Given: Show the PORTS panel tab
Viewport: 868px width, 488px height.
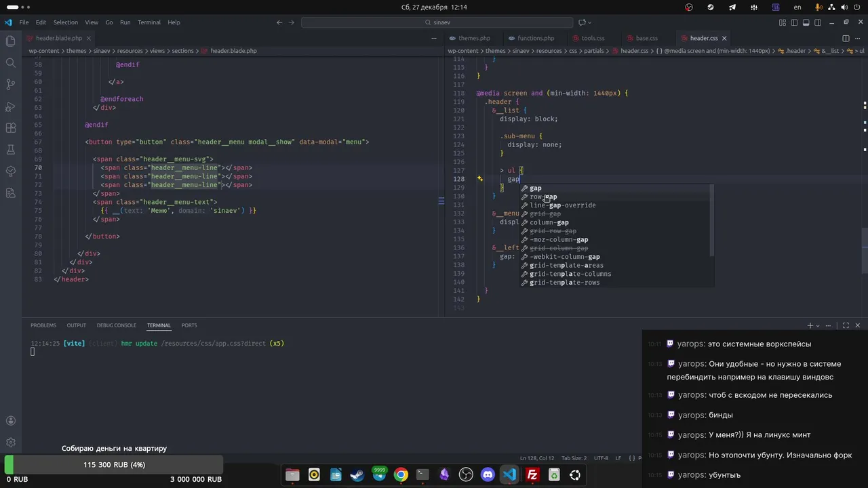Looking at the screenshot, I should pos(189,325).
